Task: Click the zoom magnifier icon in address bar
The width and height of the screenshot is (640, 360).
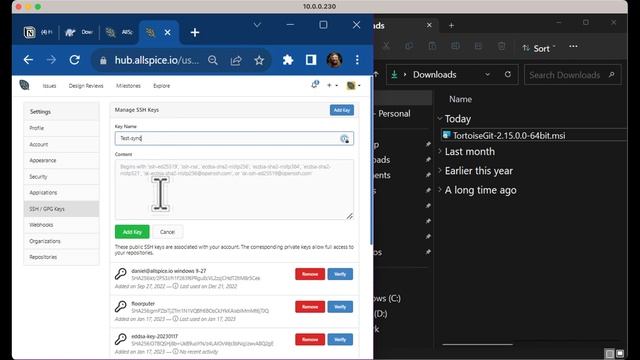Action: coord(213,60)
